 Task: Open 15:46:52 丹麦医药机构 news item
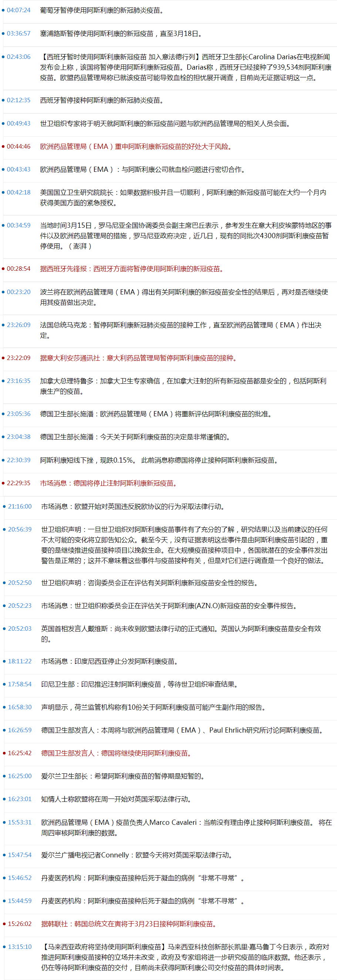[x=143, y=878]
